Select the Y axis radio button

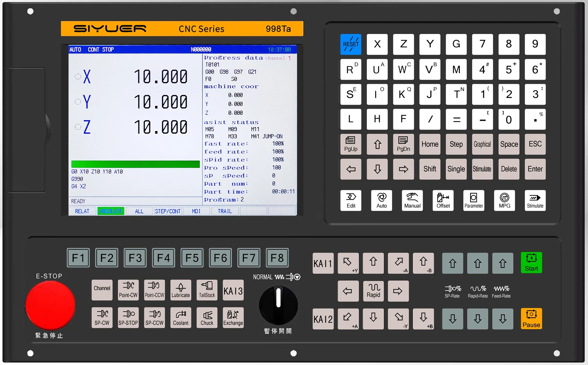point(78,102)
